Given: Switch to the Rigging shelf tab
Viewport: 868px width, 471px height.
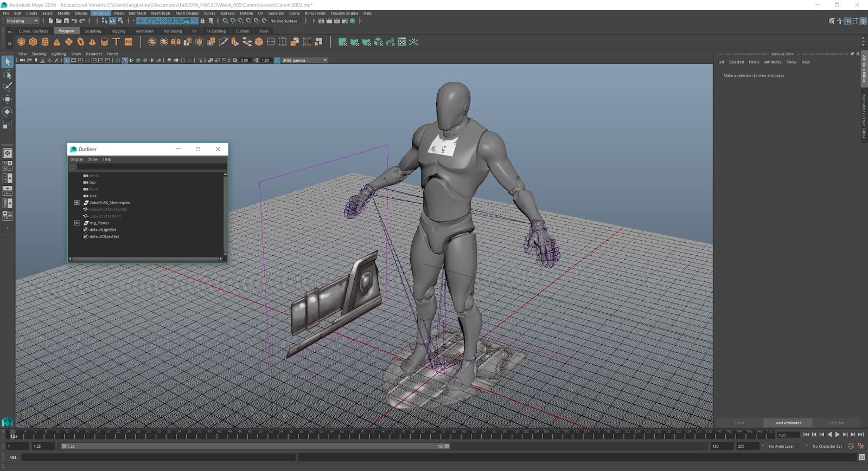Looking at the screenshot, I should click(118, 31).
